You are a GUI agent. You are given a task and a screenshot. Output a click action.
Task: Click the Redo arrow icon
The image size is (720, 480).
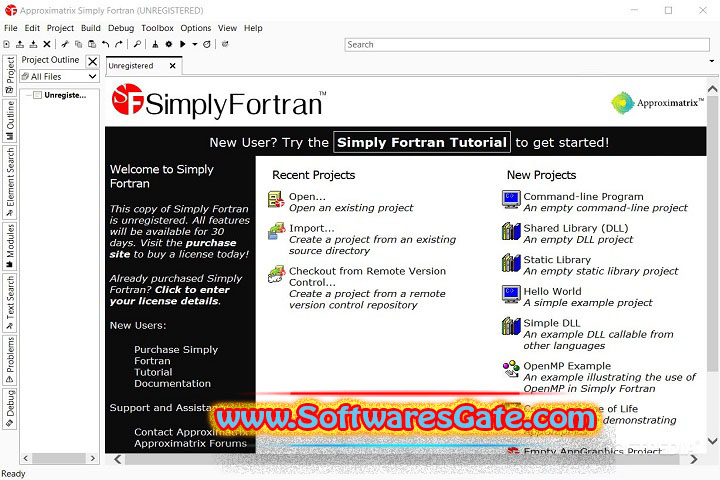tap(119, 44)
